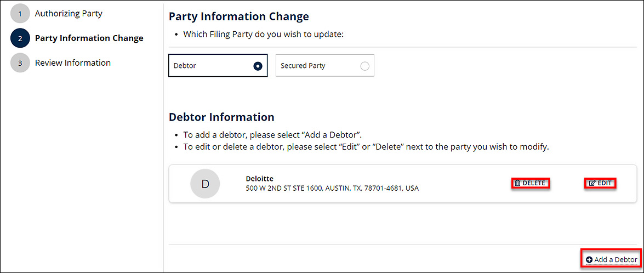Click the plus icon beside Add a Debtor

pyautogui.click(x=589, y=260)
